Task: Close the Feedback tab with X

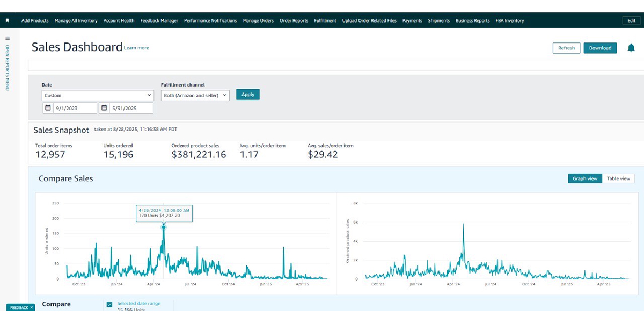Action: [x=32, y=307]
